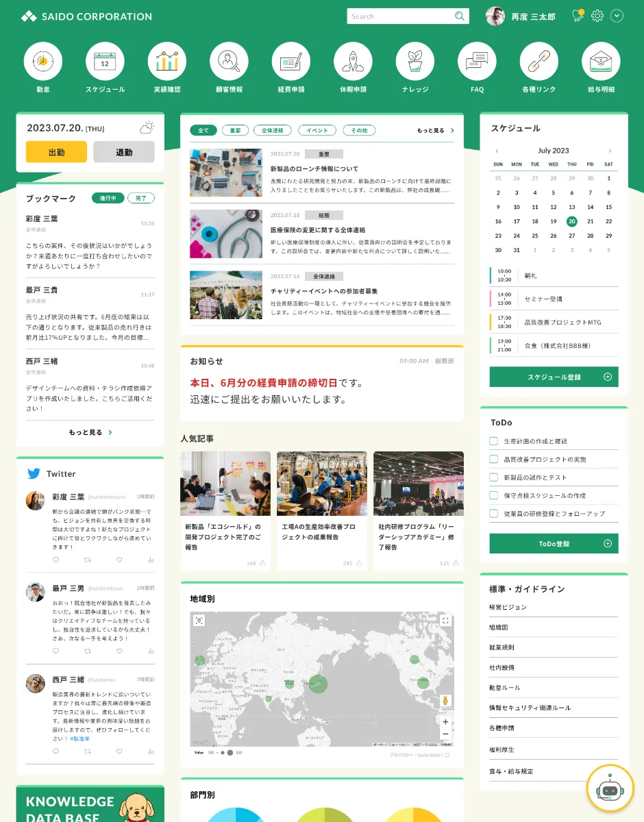Click the retweet icon on 最戸 三男's tweet
The height and width of the screenshot is (822, 644).
click(x=87, y=651)
